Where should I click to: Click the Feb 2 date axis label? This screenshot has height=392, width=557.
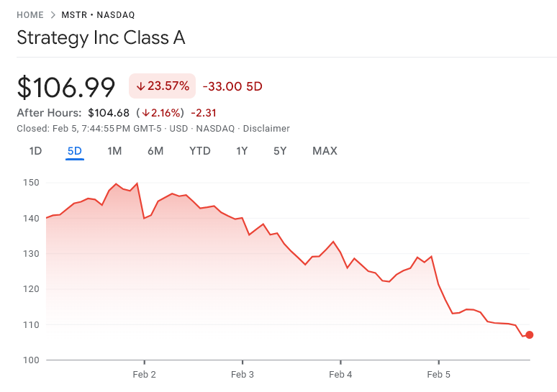tap(145, 375)
